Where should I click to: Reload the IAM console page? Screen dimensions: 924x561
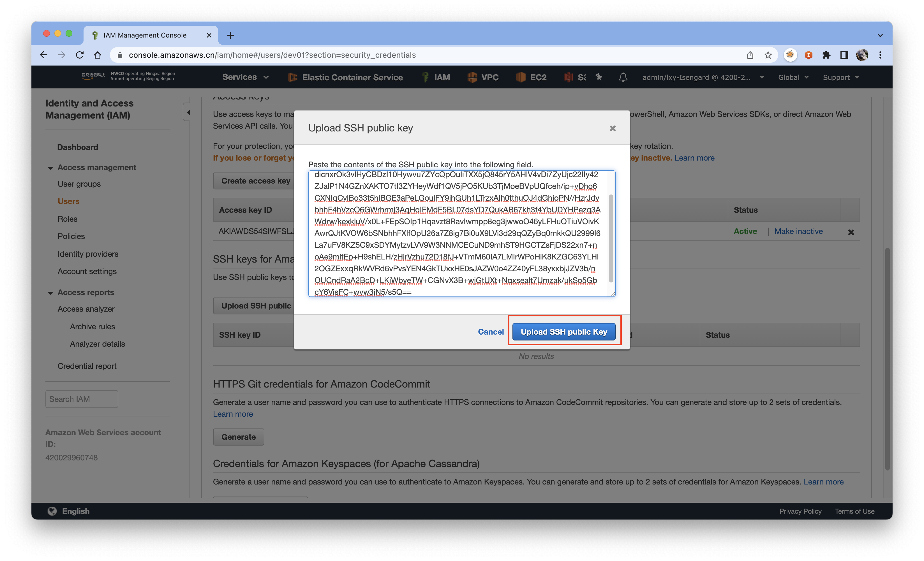80,55
